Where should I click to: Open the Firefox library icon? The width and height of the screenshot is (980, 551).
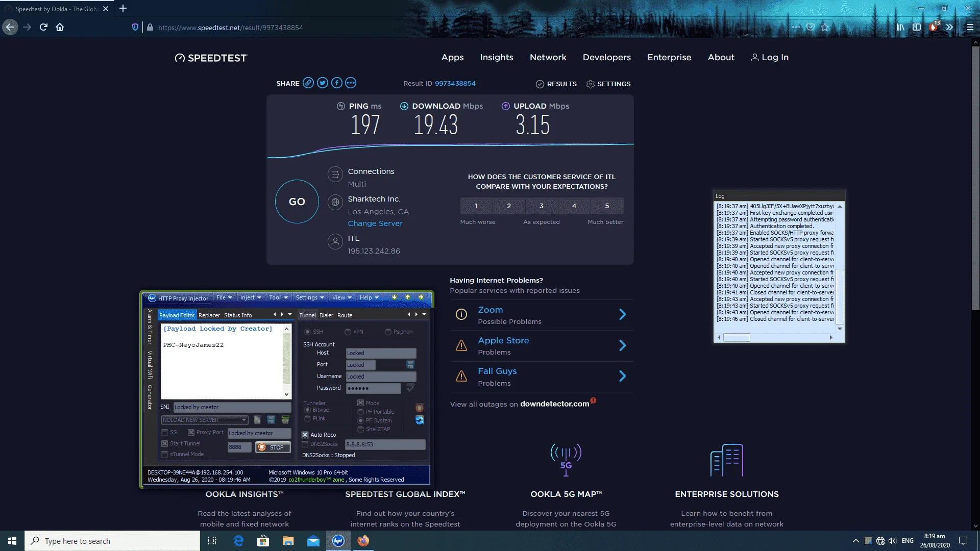click(x=900, y=27)
